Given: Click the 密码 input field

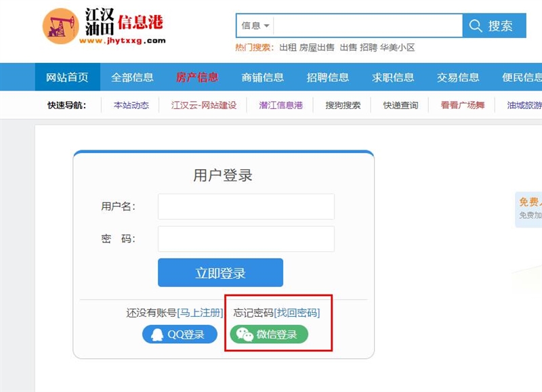Looking at the screenshot, I should pos(246,239).
